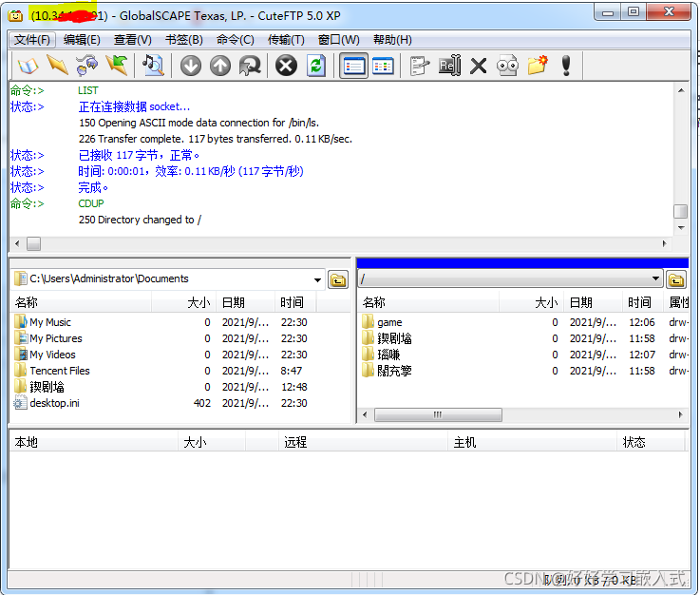Image resolution: width=700 pixels, height=595 pixels.
Task: Click log pane scroll up arrow
Action: point(681,90)
